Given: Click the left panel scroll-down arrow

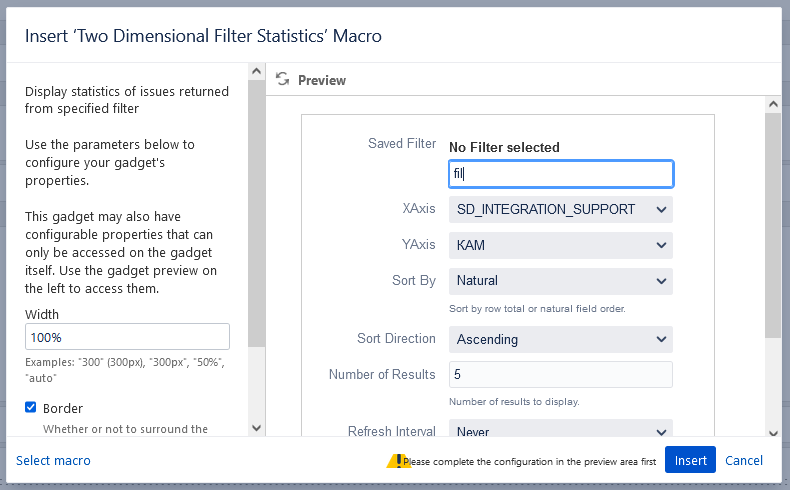Looking at the screenshot, I should (256, 428).
